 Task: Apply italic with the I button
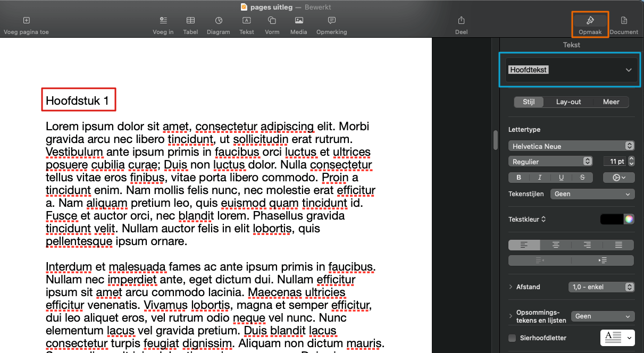pos(540,178)
